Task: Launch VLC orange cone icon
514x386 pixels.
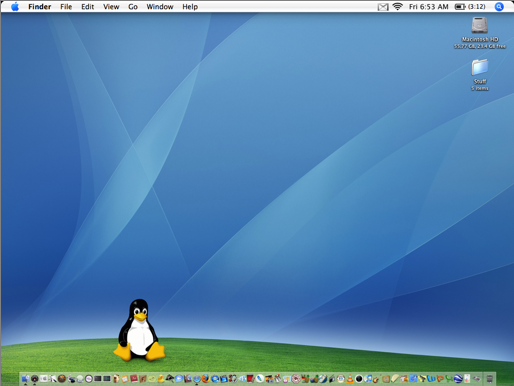Action: [350, 379]
